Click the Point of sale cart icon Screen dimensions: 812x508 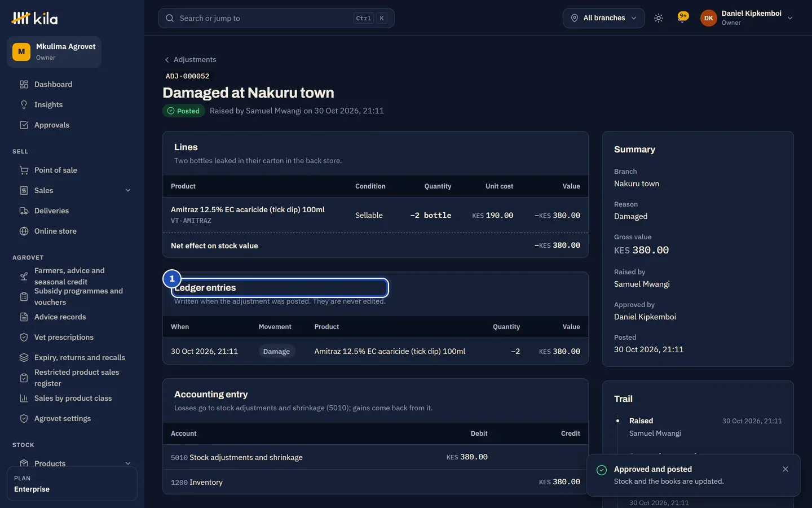(24, 170)
